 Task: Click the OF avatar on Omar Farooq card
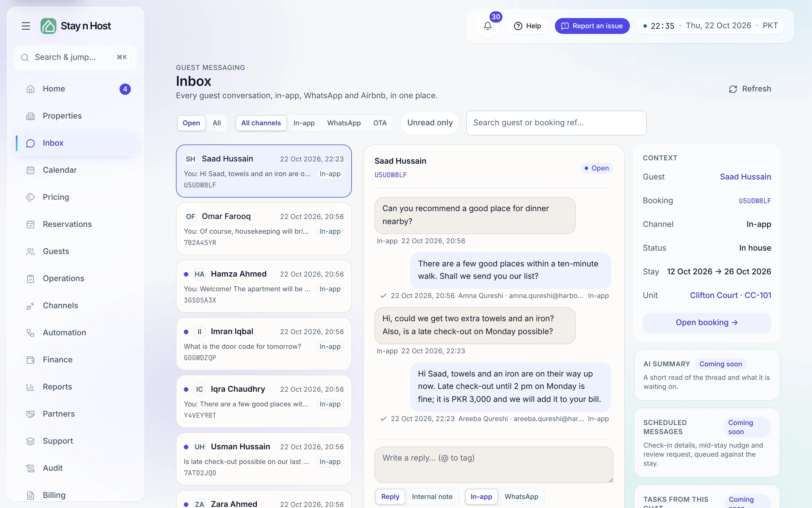[x=191, y=217]
